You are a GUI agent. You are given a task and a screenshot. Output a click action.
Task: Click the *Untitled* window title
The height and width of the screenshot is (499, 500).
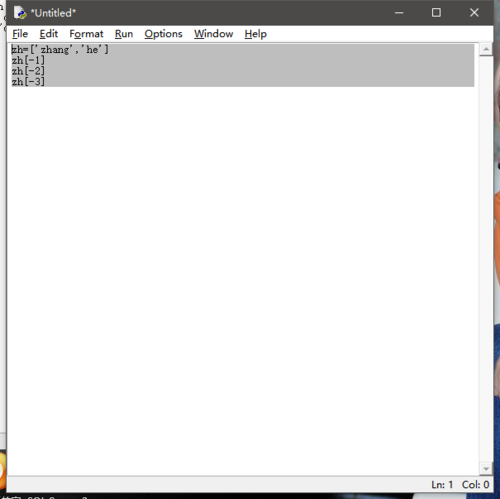point(53,13)
